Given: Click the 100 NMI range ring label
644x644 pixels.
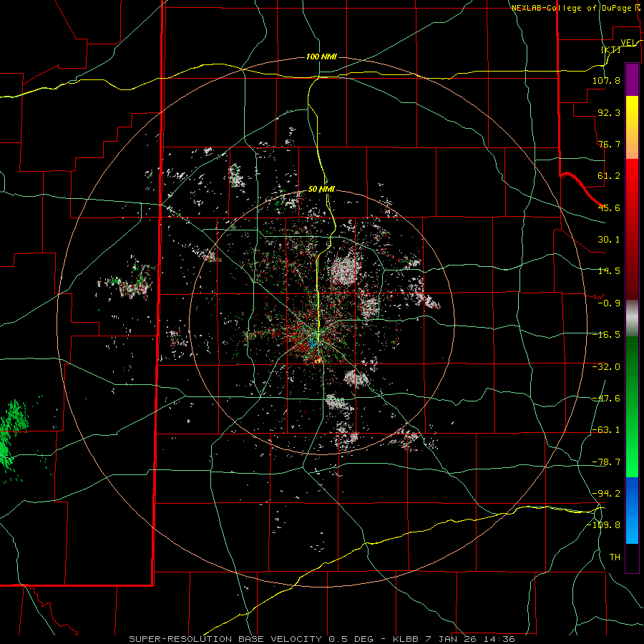Looking at the screenshot, I should pyautogui.click(x=321, y=57).
